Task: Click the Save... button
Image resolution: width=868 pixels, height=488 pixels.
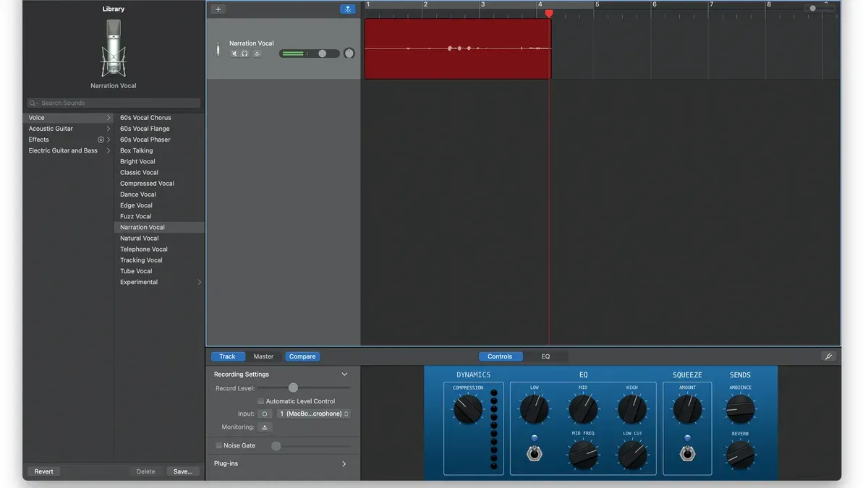Action: [183, 471]
